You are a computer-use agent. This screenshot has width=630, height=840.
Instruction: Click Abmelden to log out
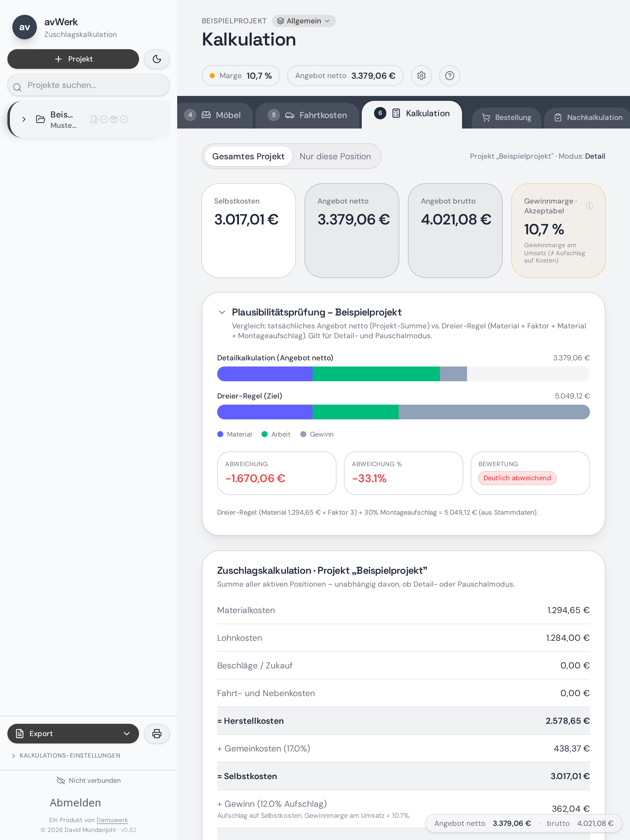coord(75,802)
